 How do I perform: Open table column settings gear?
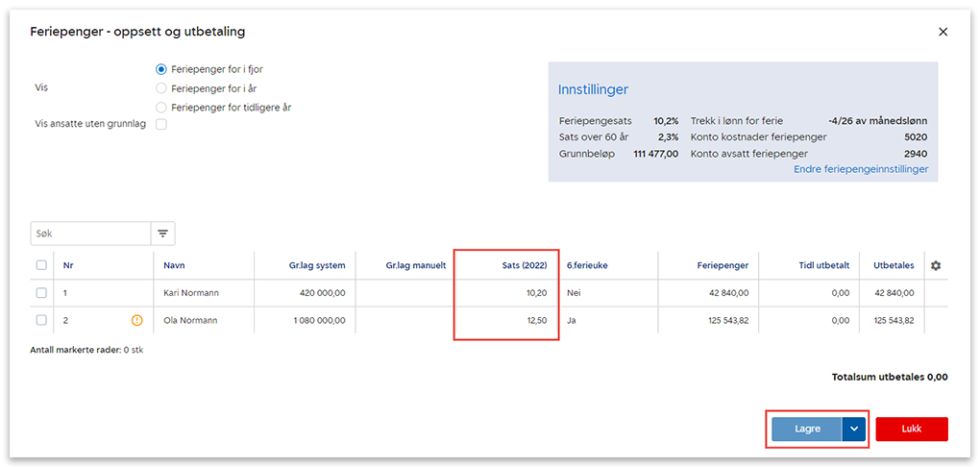coord(937,265)
